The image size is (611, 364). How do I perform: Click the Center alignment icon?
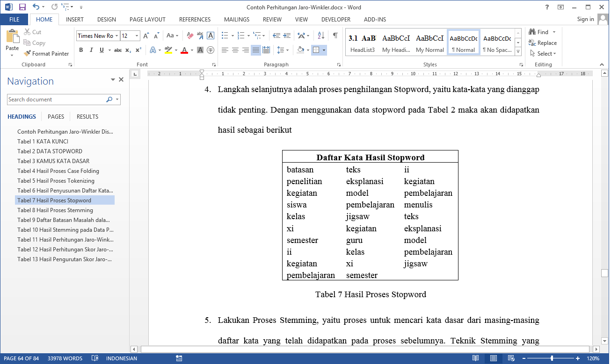pos(235,50)
